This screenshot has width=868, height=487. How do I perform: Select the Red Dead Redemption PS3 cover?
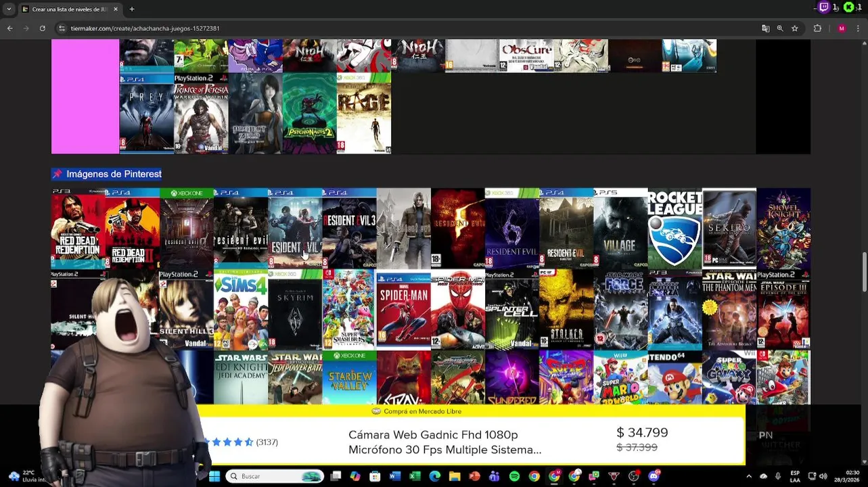point(78,229)
